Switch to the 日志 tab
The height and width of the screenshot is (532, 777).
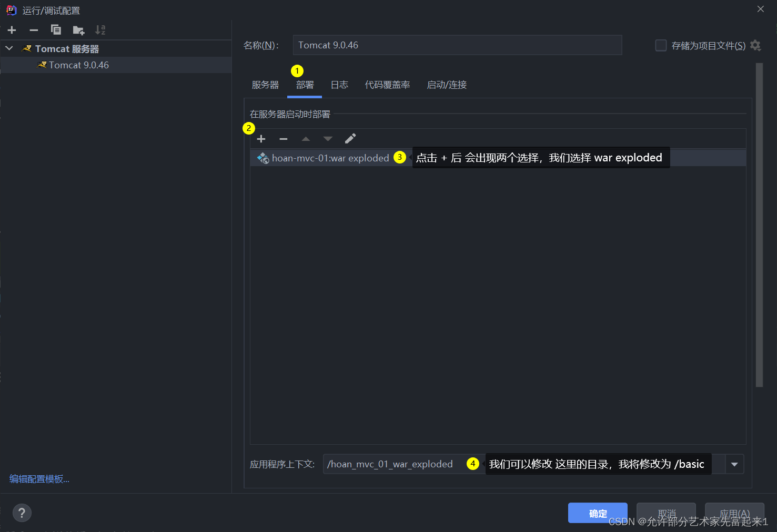[x=339, y=85]
